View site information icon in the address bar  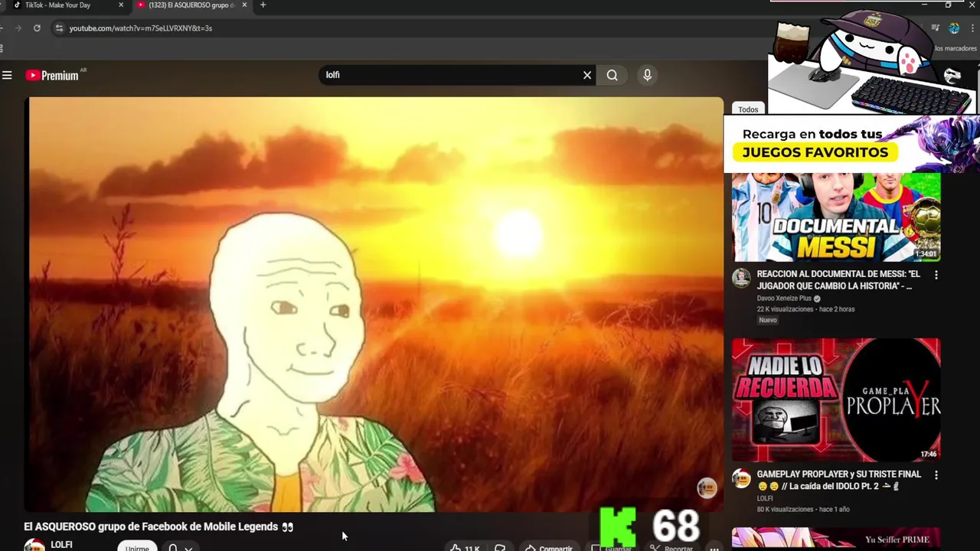pyautogui.click(x=59, y=28)
